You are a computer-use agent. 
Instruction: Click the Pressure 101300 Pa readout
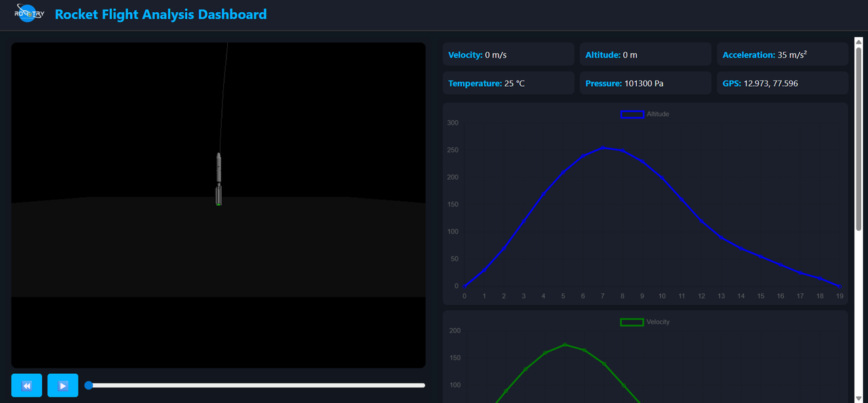tap(646, 83)
